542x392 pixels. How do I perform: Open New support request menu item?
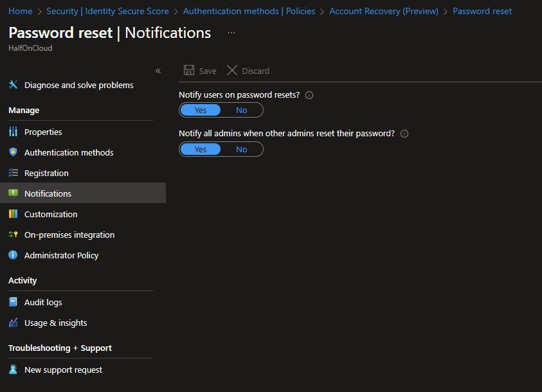coord(63,370)
